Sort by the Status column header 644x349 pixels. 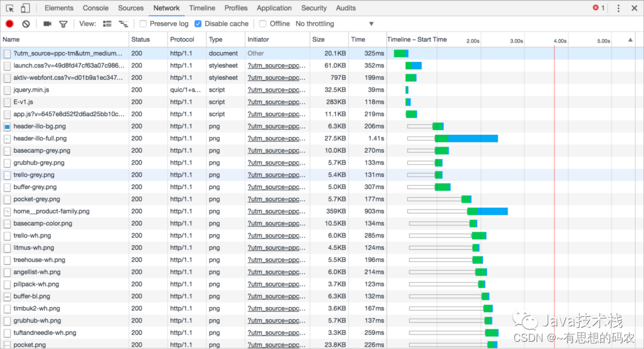tap(148, 39)
